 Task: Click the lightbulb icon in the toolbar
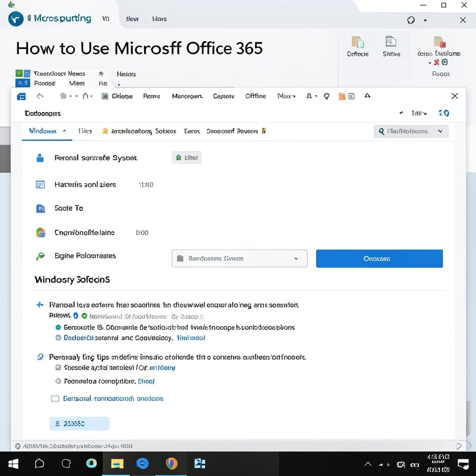pyautogui.click(x=327, y=96)
